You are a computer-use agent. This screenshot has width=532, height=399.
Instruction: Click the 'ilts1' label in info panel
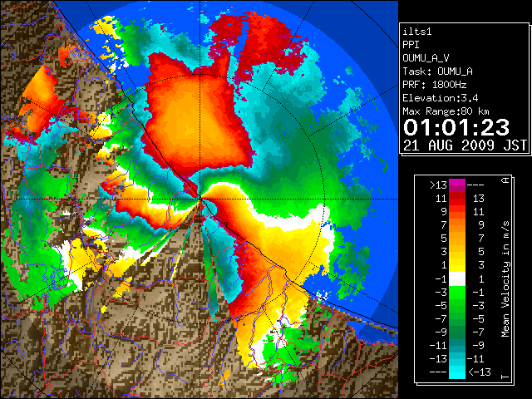coord(417,32)
